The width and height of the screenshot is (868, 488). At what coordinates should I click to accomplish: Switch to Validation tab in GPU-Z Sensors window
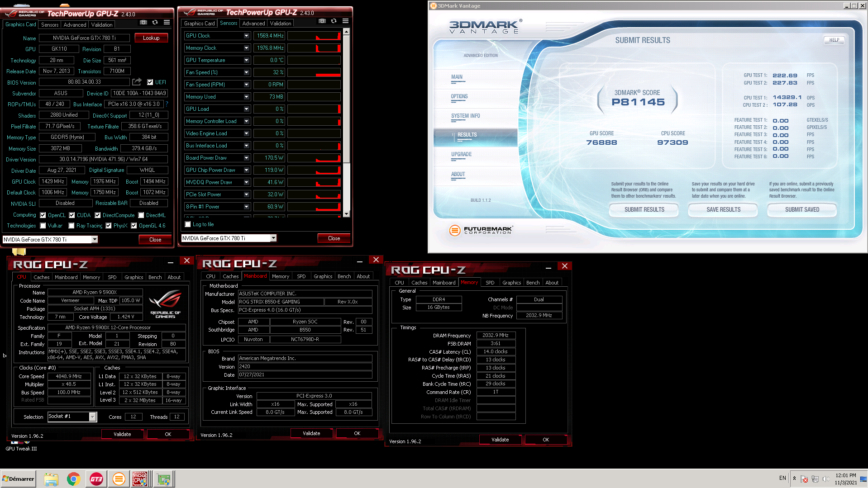click(x=281, y=24)
